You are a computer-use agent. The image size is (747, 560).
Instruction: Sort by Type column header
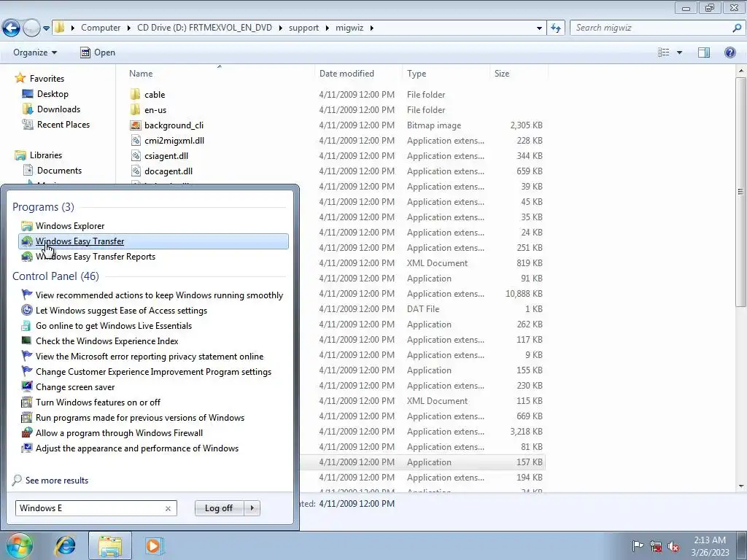coord(417,74)
